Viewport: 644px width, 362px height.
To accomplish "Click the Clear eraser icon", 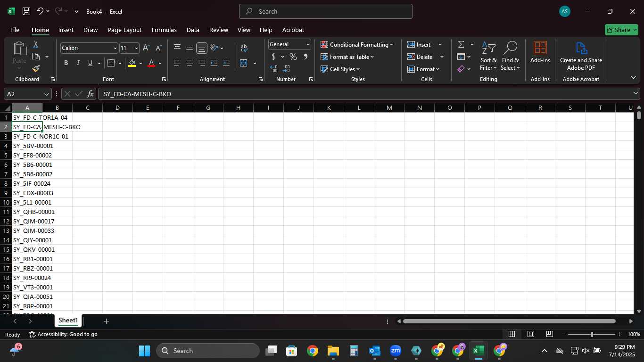I will (461, 69).
